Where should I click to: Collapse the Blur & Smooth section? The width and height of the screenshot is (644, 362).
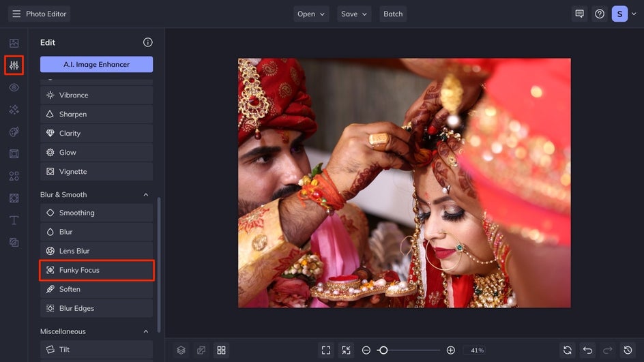point(145,195)
